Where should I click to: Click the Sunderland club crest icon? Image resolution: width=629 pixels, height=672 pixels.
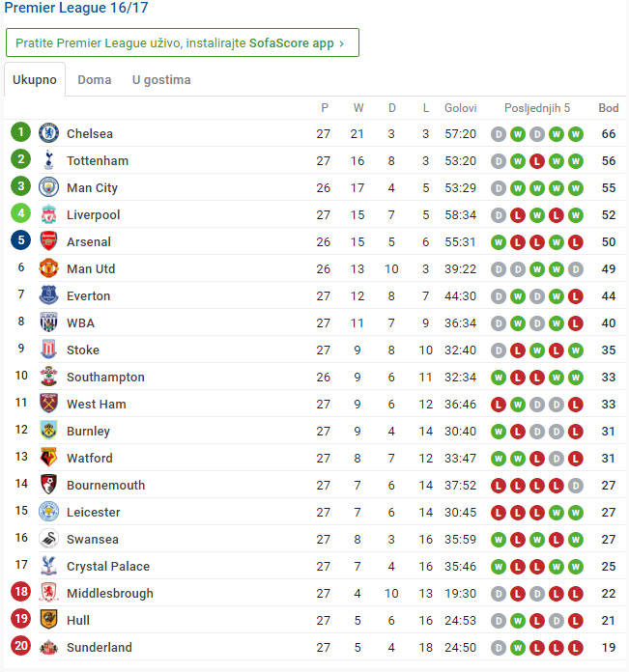click(48, 647)
